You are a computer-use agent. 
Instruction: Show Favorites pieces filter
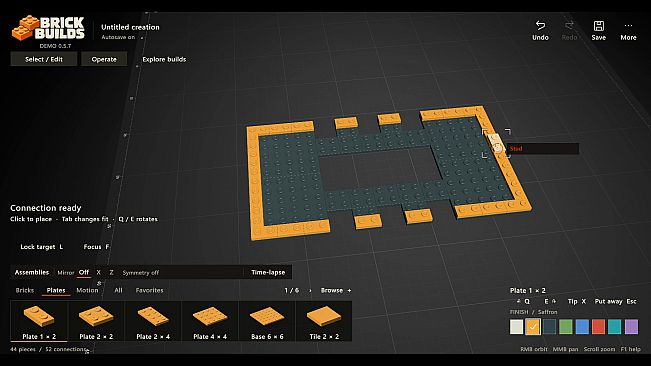coord(149,290)
